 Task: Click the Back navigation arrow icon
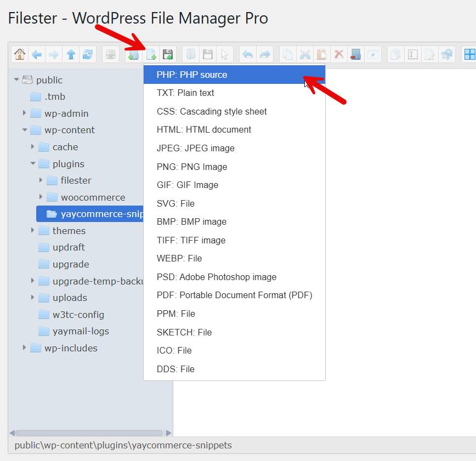click(x=37, y=54)
